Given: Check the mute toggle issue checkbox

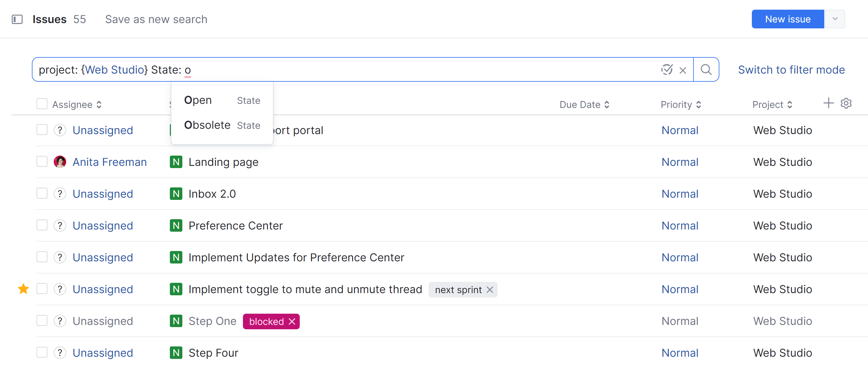Looking at the screenshot, I should pos(42,289).
